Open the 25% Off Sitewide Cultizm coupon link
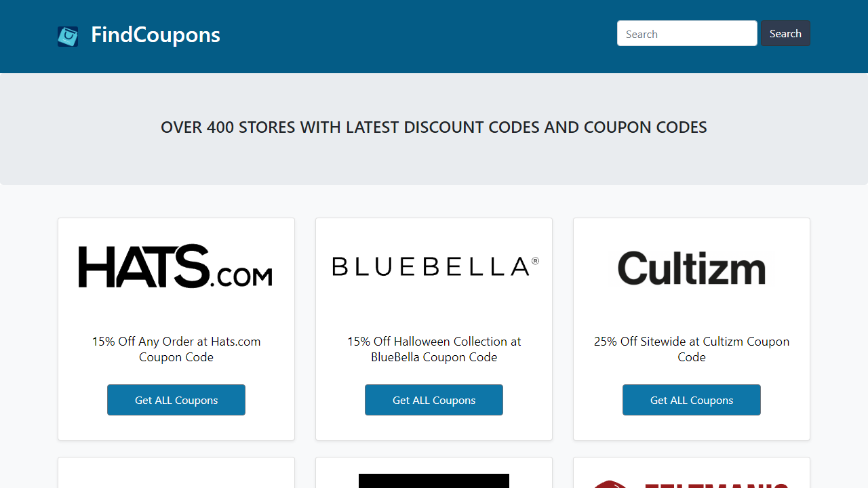The image size is (868, 488). click(x=691, y=349)
